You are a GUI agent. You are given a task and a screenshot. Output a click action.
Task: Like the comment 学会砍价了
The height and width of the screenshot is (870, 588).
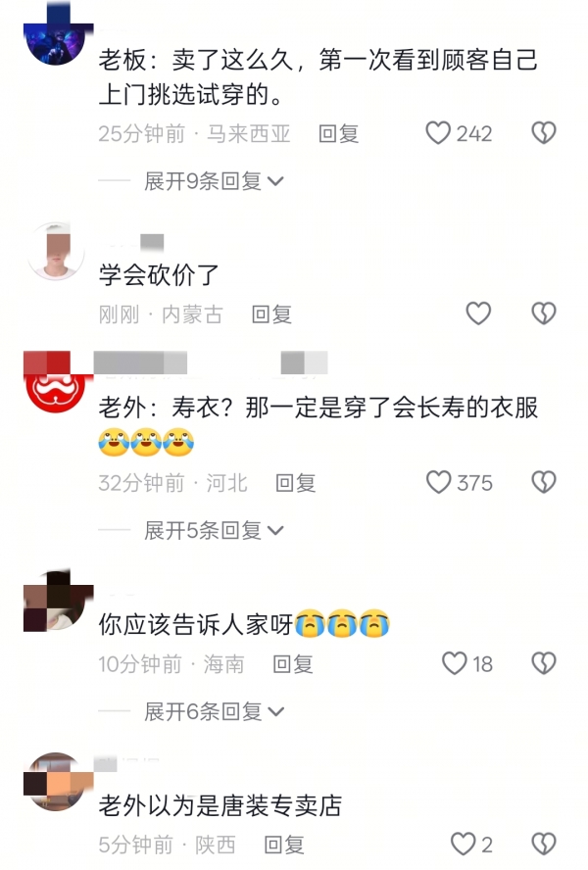[478, 314]
